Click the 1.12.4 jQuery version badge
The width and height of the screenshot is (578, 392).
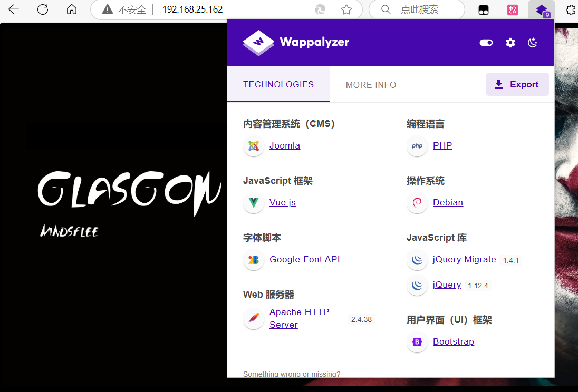[x=478, y=286]
